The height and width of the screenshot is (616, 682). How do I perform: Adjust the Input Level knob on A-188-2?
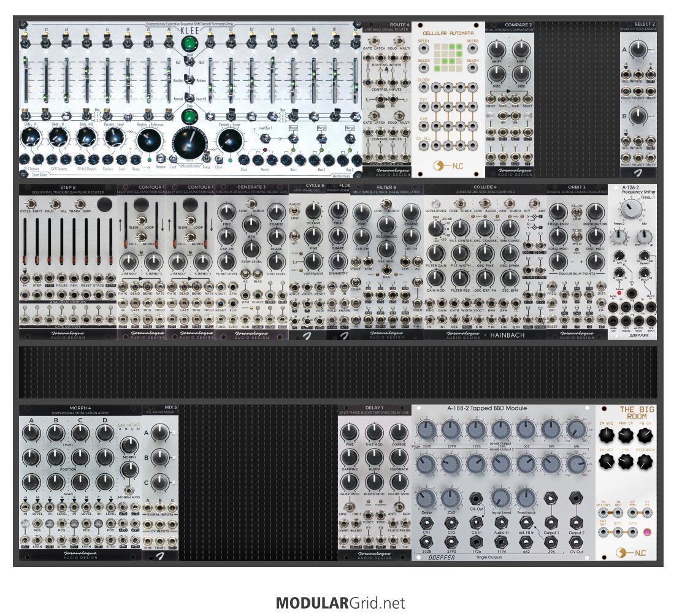click(501, 498)
